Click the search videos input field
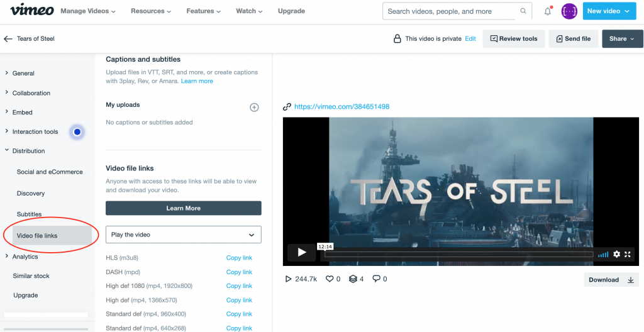Screen dimensions: 644x332 click(452, 11)
